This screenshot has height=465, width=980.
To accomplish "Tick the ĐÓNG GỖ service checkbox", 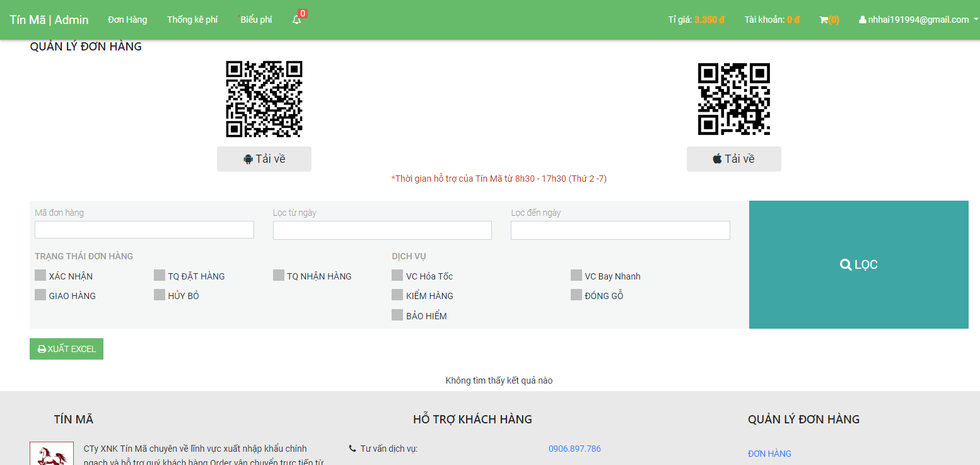I will [x=576, y=295].
